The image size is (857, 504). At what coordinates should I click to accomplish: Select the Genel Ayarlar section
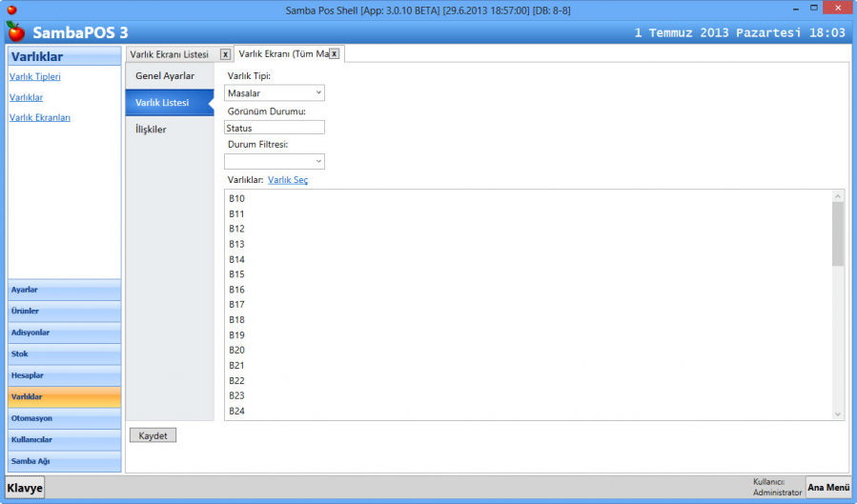tap(165, 75)
